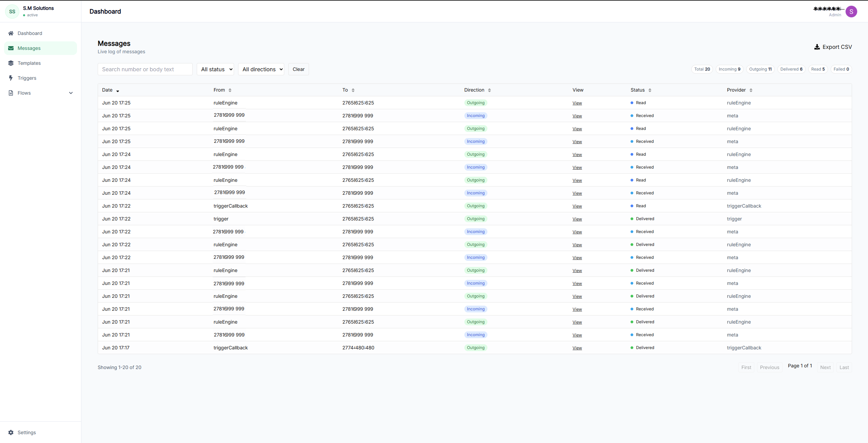Click the Read 5 stat chip

tap(818, 69)
